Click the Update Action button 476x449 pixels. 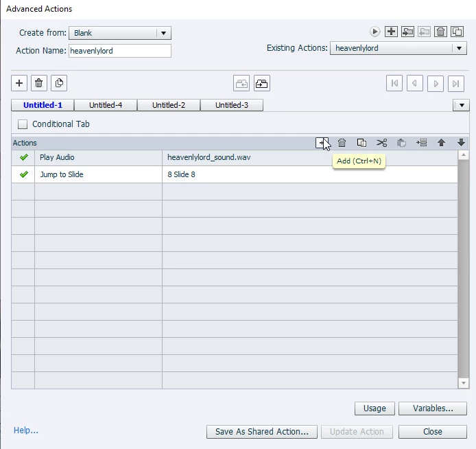click(x=357, y=432)
